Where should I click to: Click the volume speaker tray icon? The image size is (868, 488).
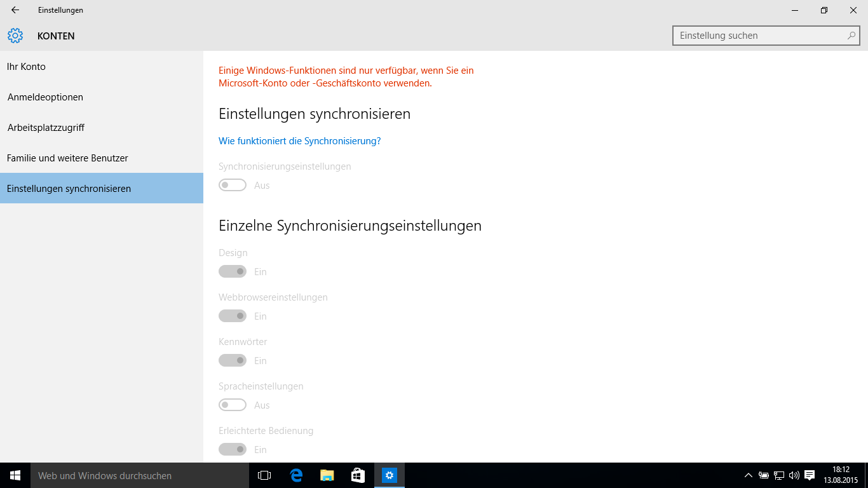(x=794, y=475)
